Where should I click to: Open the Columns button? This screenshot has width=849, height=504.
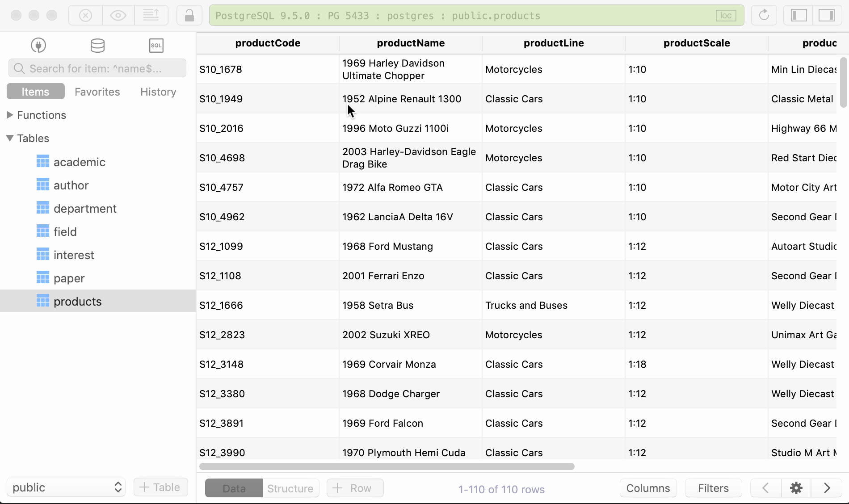648,488
